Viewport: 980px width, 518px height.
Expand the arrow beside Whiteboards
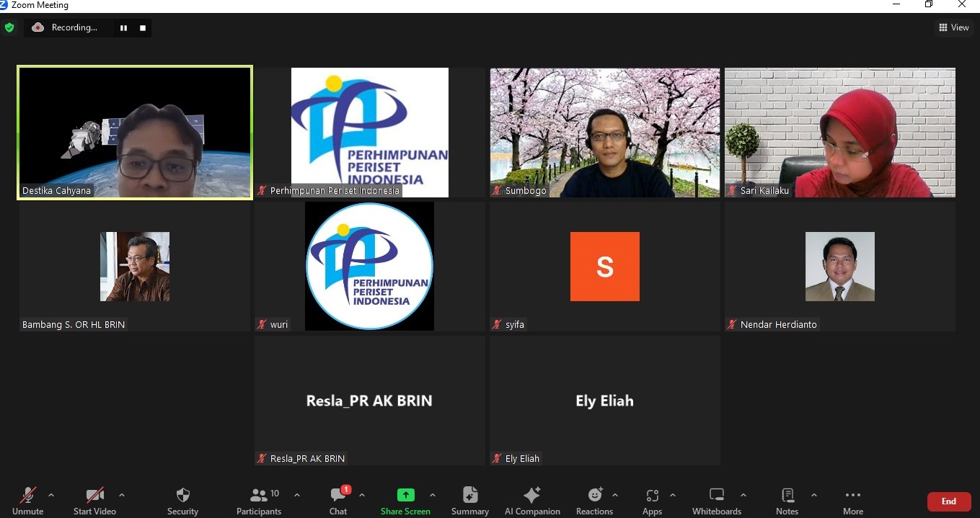pos(743,495)
